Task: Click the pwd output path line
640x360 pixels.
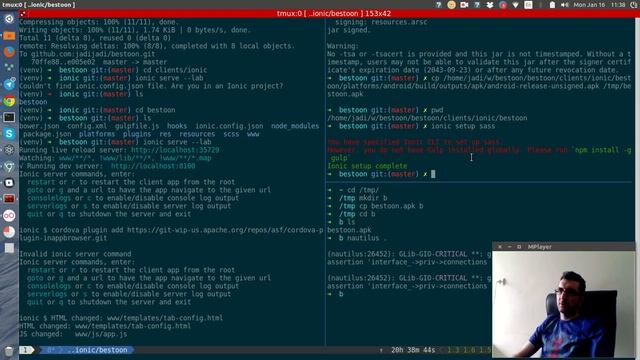Action: pyautogui.click(x=427, y=118)
